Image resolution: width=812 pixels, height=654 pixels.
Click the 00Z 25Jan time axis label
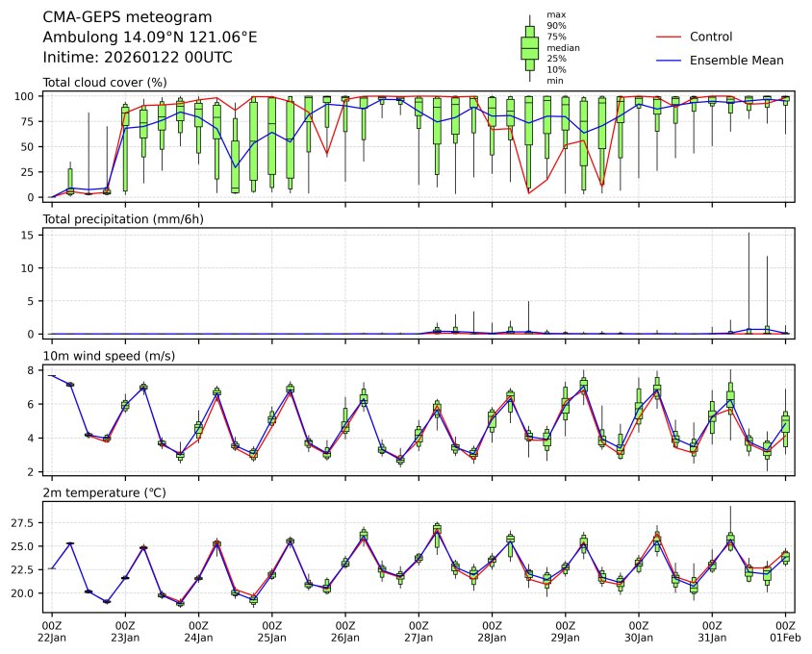pos(272,630)
